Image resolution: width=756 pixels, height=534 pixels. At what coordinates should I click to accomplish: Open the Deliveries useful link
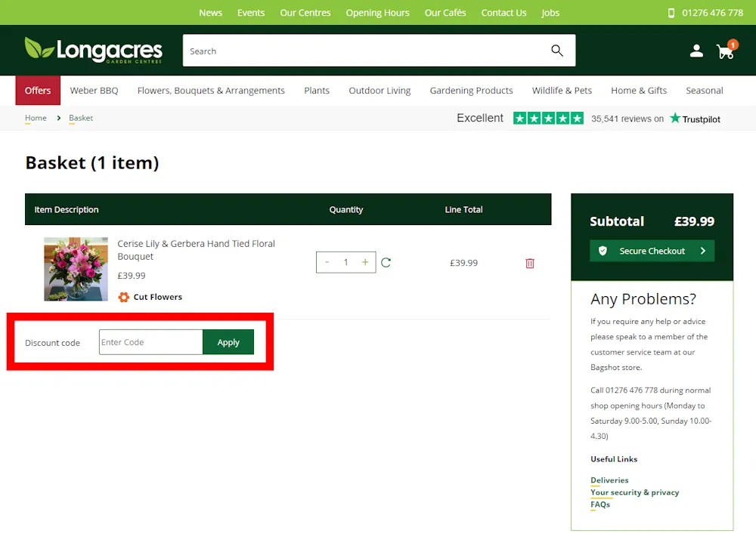tap(609, 480)
